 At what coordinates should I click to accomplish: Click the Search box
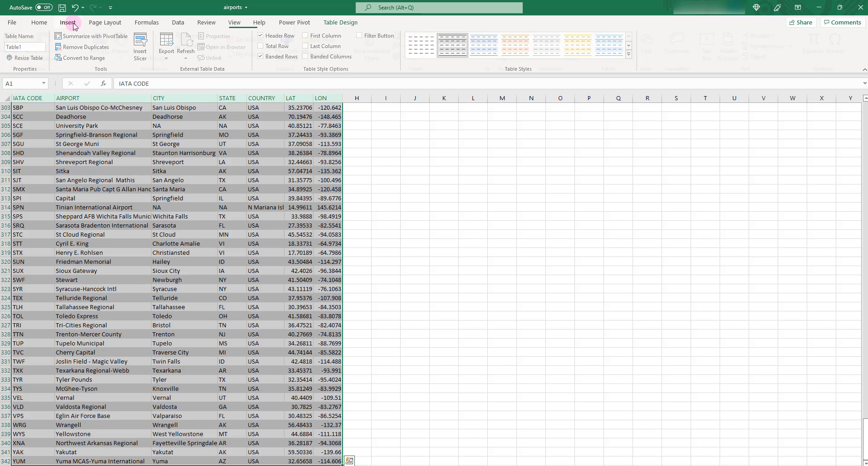coord(439,8)
